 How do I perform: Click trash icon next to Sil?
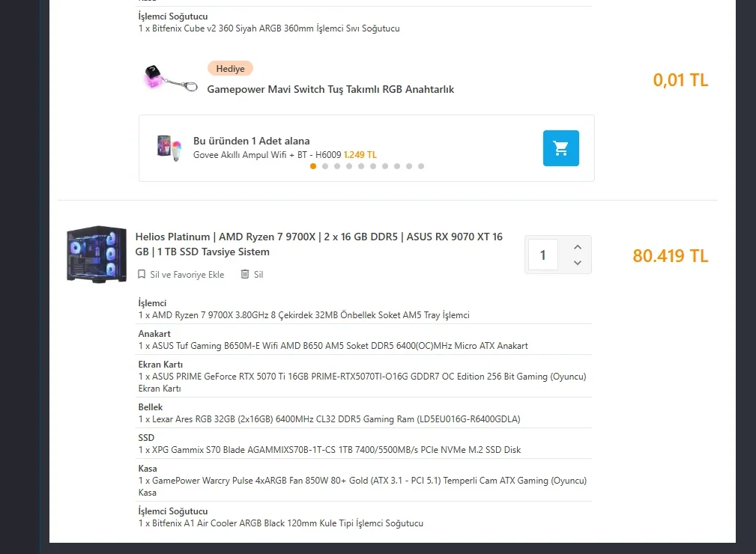pyautogui.click(x=245, y=274)
